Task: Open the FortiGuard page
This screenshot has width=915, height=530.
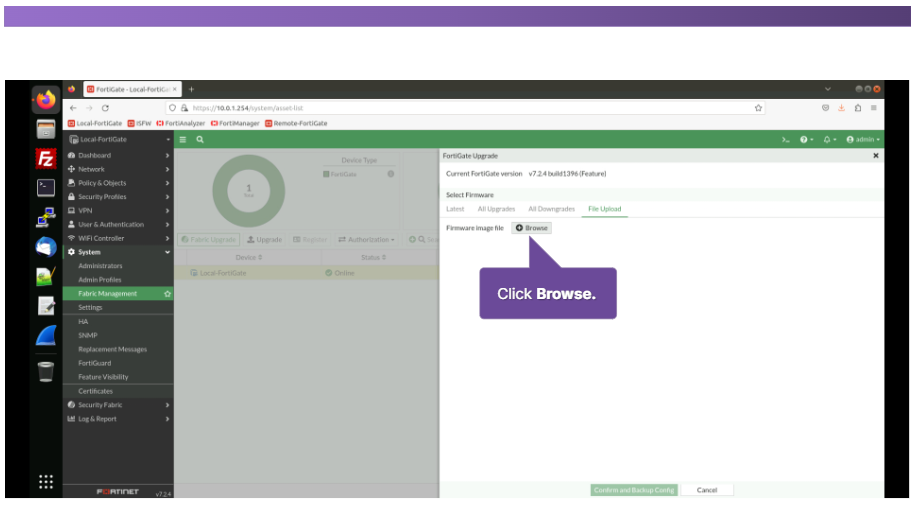Action: 95,363
